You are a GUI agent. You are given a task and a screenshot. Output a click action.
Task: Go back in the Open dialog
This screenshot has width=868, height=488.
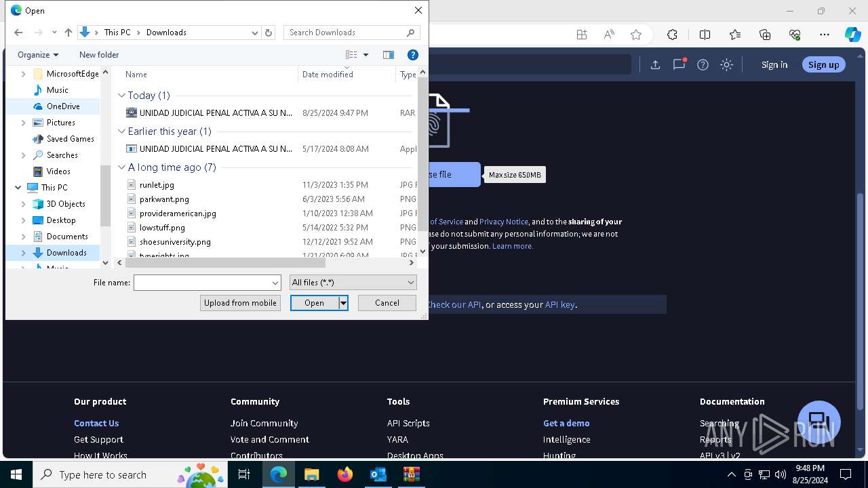[18, 33]
